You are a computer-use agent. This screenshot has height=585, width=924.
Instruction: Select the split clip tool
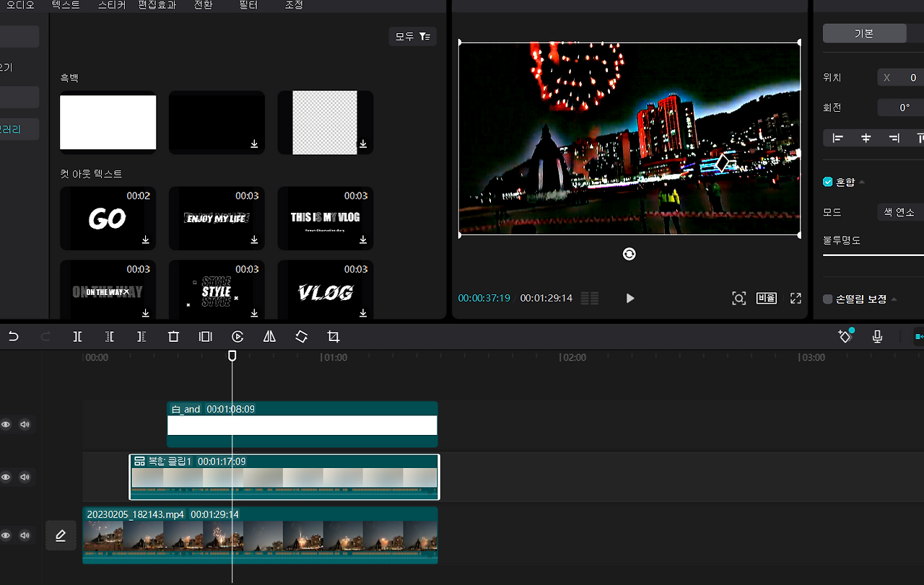pos(77,336)
